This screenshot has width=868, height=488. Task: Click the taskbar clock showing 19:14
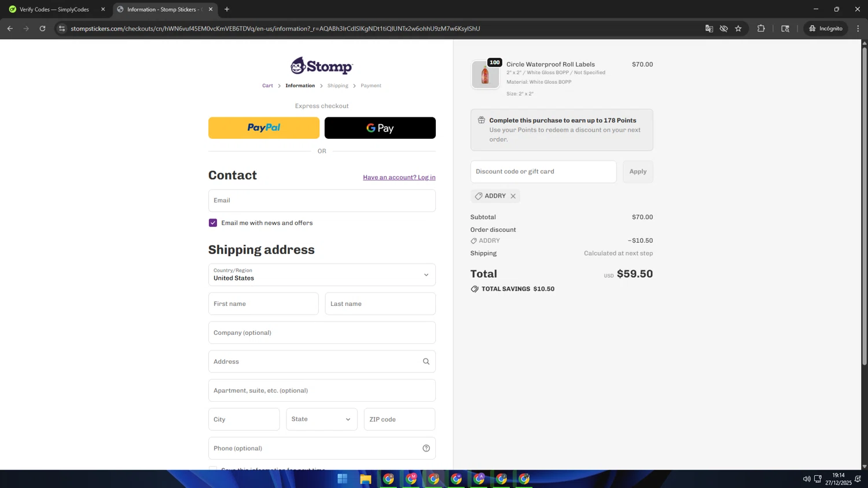pyautogui.click(x=838, y=479)
